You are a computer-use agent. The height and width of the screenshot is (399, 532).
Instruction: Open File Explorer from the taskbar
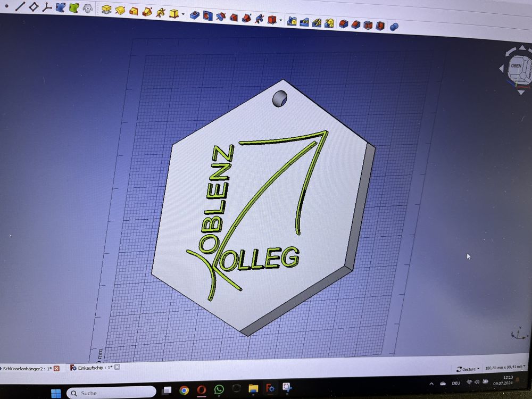tap(253, 388)
